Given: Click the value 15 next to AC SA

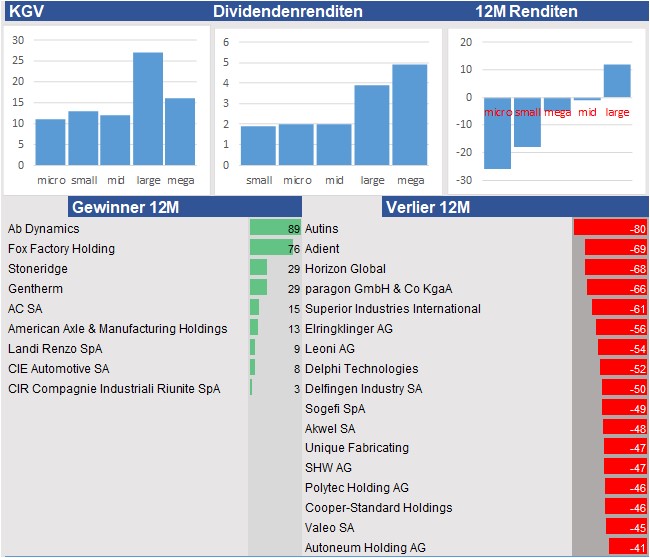Looking at the screenshot, I should tap(294, 309).
